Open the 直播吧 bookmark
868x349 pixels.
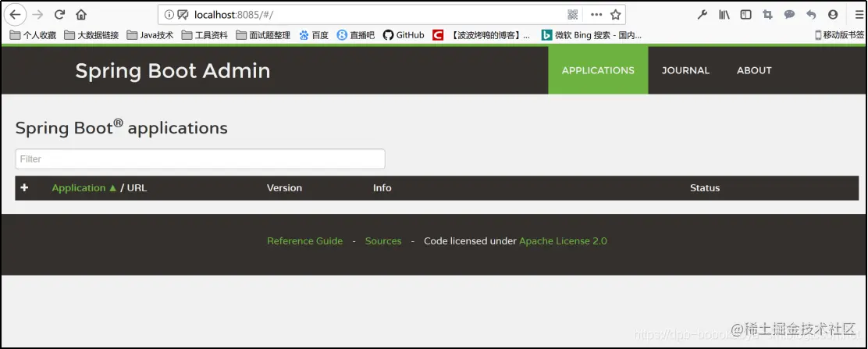(x=355, y=35)
